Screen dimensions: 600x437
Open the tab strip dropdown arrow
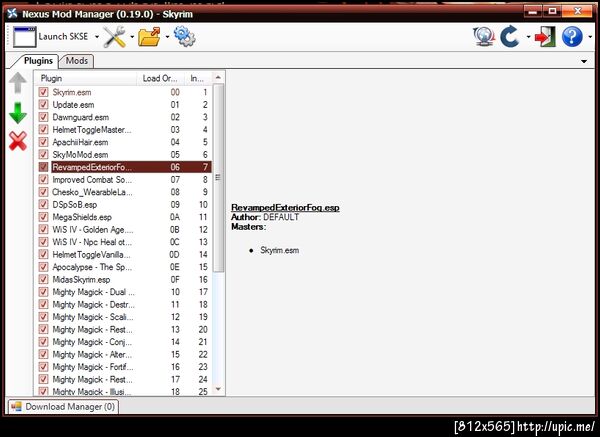coord(584,61)
